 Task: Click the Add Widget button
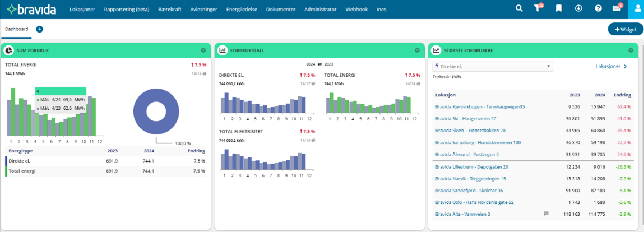[x=626, y=29]
